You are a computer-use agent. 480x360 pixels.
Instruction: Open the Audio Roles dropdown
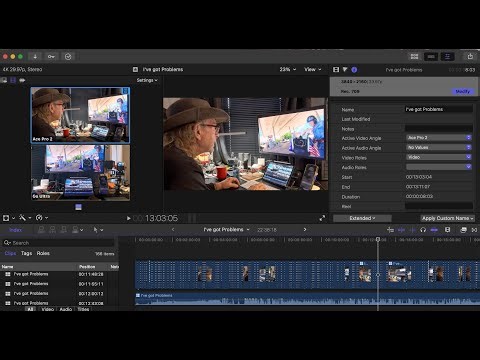click(439, 167)
